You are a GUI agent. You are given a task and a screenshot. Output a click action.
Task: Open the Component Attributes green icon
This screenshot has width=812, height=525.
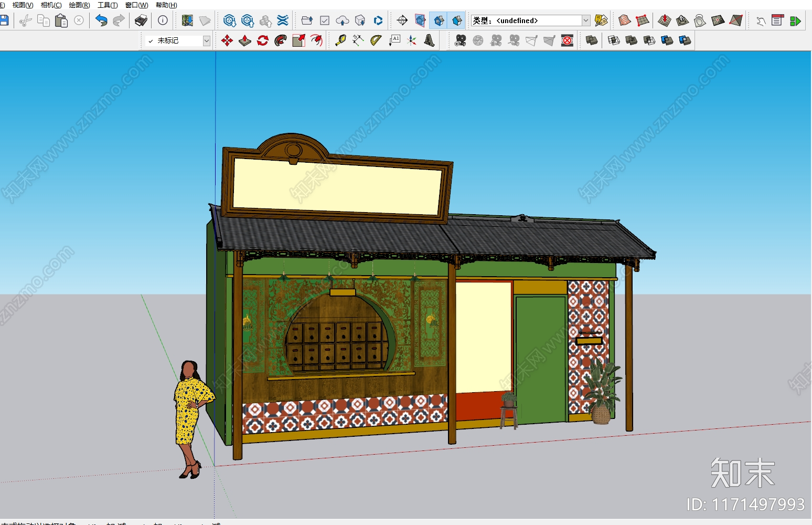point(795,20)
